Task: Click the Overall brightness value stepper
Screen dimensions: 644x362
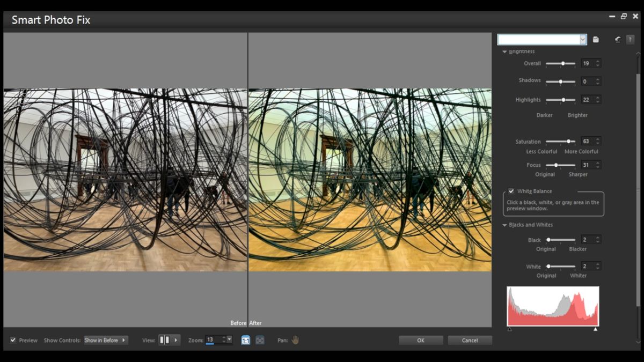Action: [597, 63]
